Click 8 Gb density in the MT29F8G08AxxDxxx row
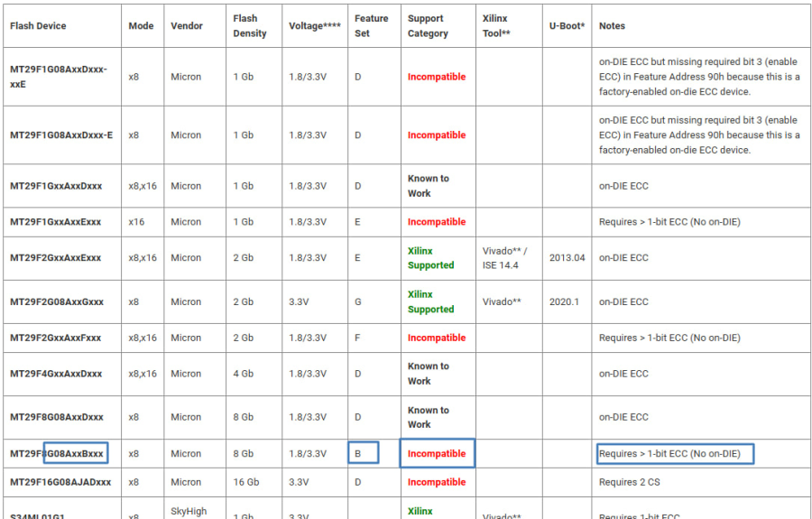812x519 pixels. (x=244, y=417)
